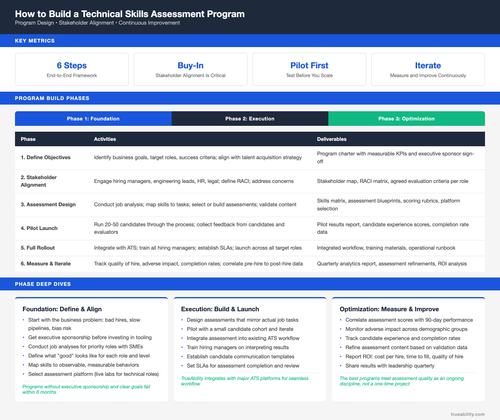Click 'Skills matrix, assessment blueprints' deliverable
Image resolution: width=500 pixels, height=420 pixels.
click(388, 204)
